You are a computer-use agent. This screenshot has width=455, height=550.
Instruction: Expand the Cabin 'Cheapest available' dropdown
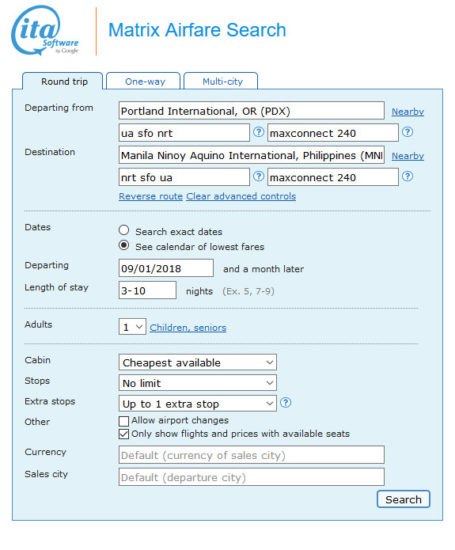(198, 362)
